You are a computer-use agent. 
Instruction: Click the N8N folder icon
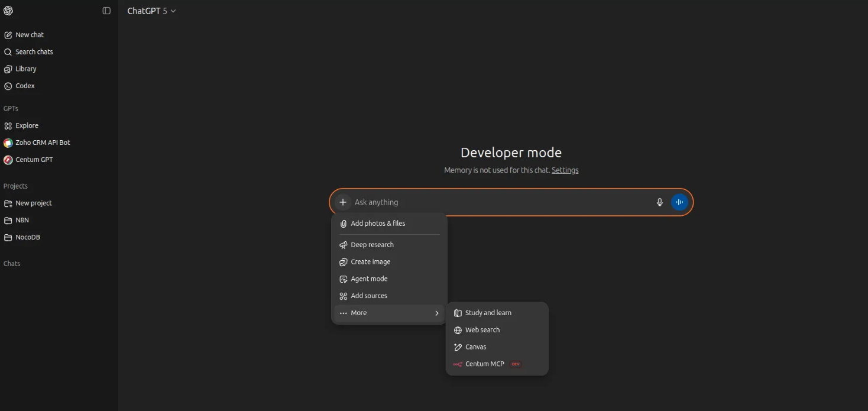coord(8,220)
